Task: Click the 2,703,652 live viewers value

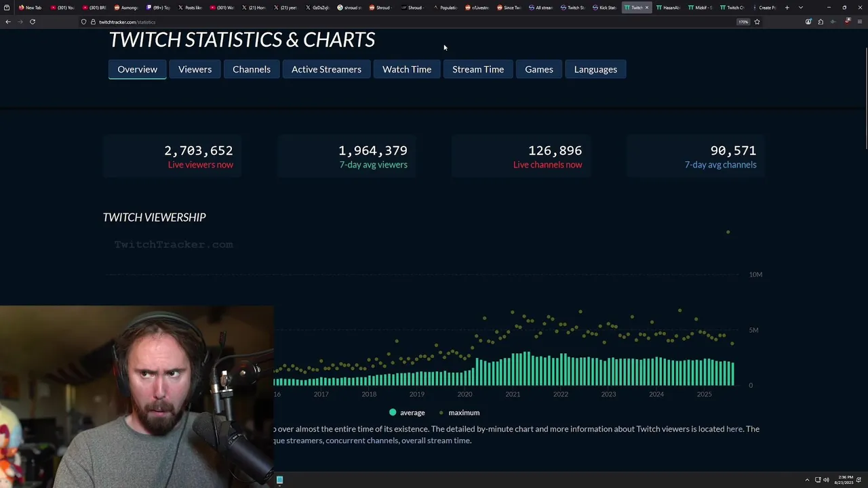Action: (x=199, y=150)
